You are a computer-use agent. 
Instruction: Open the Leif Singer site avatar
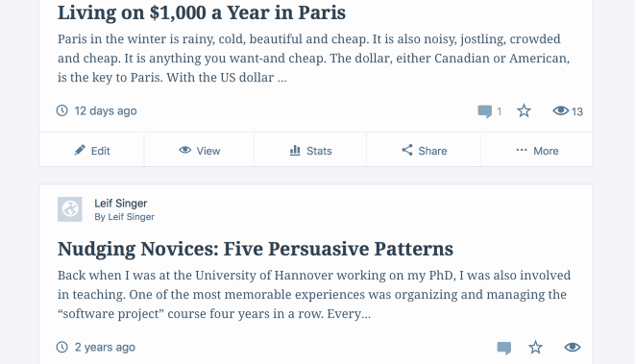coord(70,209)
